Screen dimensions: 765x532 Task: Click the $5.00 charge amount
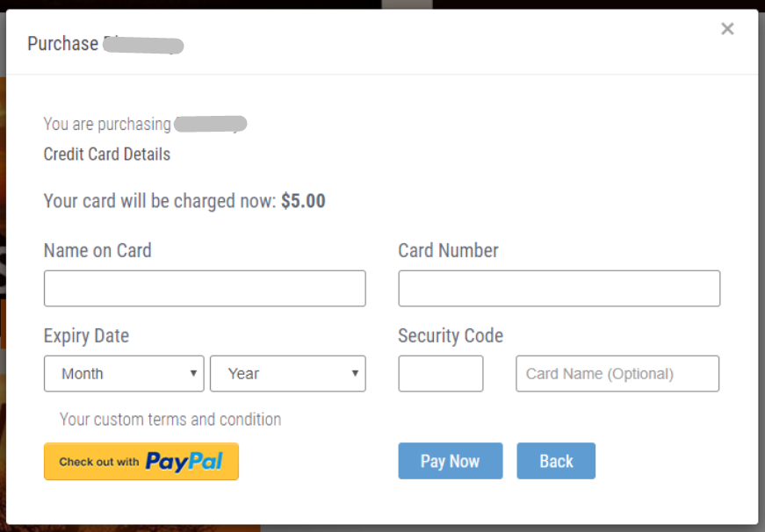(303, 201)
